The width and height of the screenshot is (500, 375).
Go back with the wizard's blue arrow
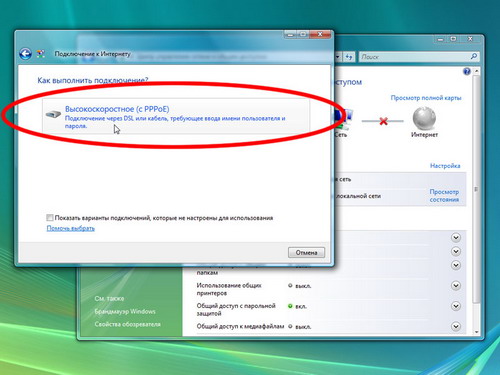(25, 54)
